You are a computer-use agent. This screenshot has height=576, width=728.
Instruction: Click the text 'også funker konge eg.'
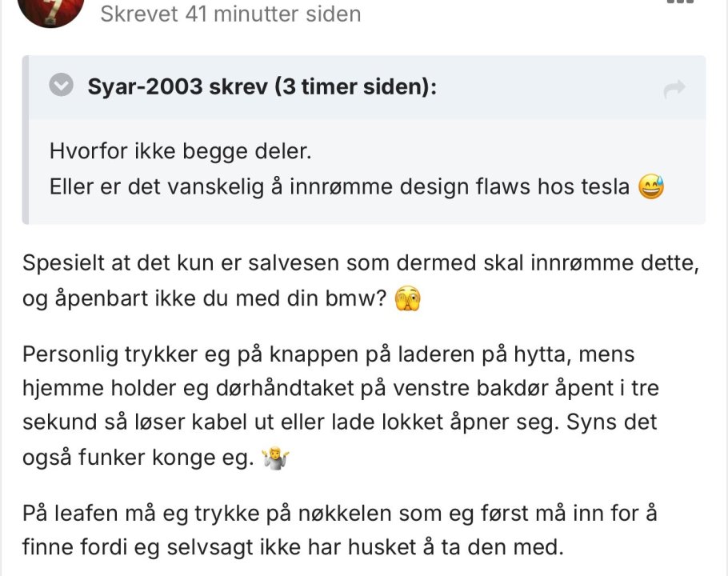click(x=138, y=458)
